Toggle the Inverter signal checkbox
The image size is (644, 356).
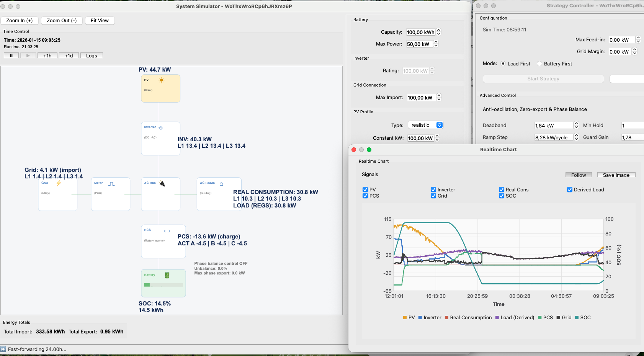click(433, 189)
